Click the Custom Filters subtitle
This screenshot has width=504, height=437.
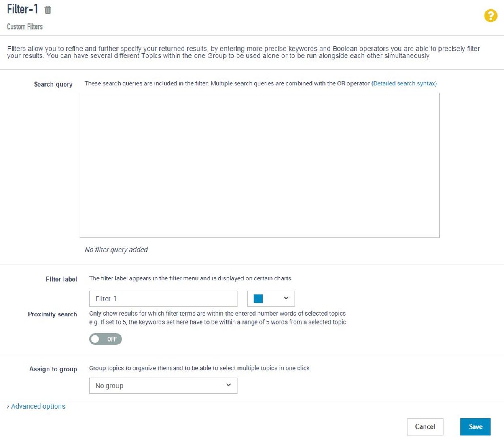pyautogui.click(x=25, y=27)
